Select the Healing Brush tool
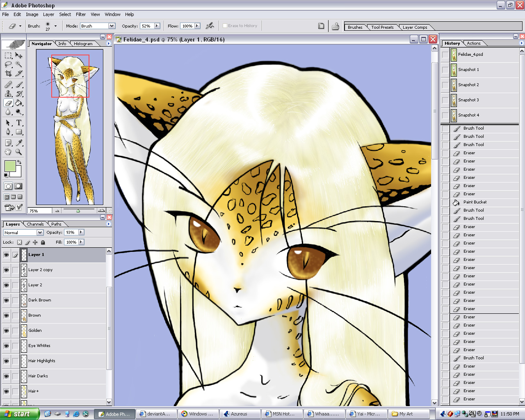 (x=8, y=84)
